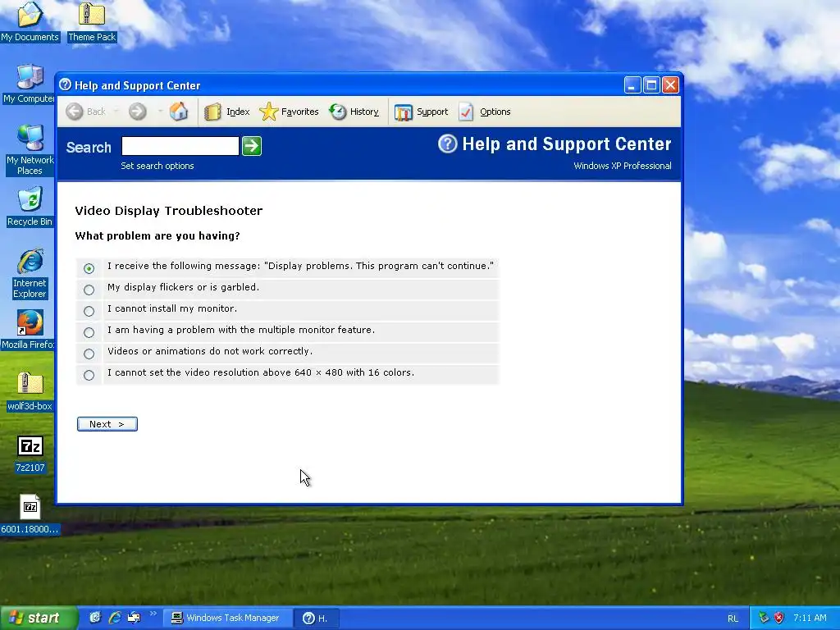This screenshot has height=630, width=840.
Task: Open the Support toolbar item
Action: pyautogui.click(x=421, y=112)
